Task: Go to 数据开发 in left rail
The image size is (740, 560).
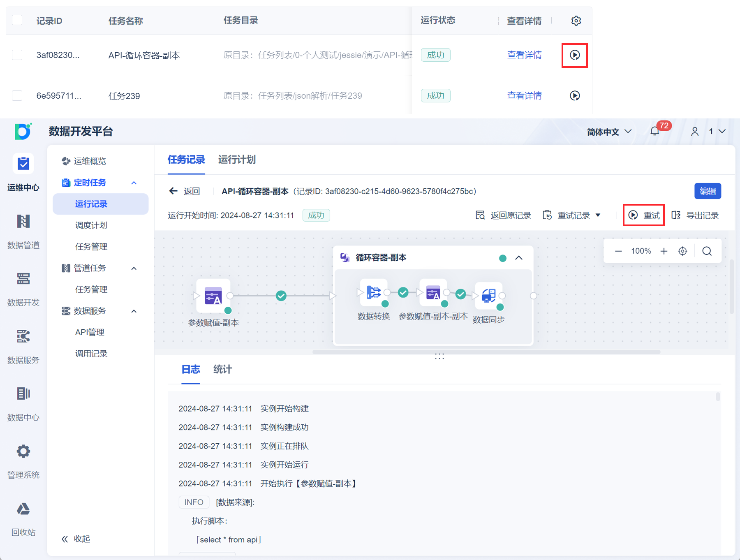Action: coord(23,289)
